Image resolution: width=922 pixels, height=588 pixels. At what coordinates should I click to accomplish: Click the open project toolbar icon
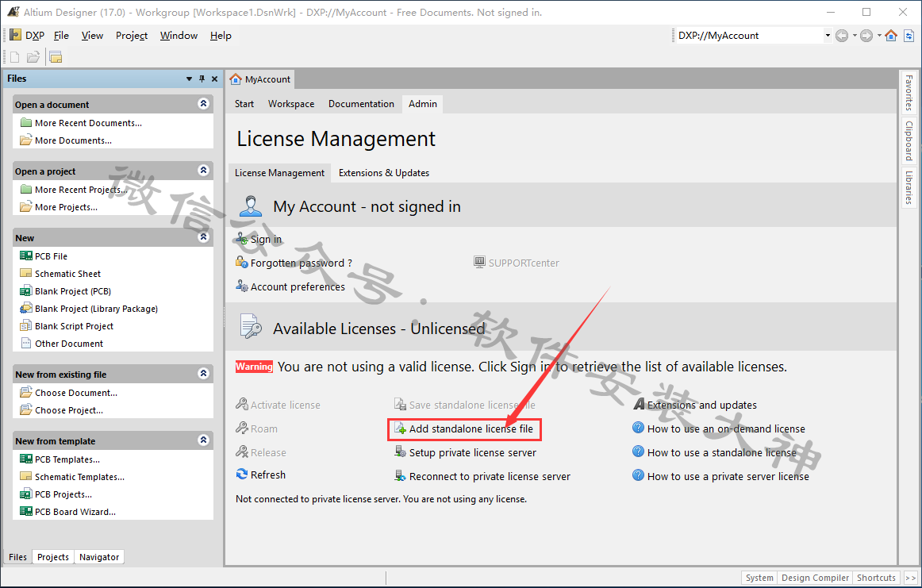pos(56,57)
